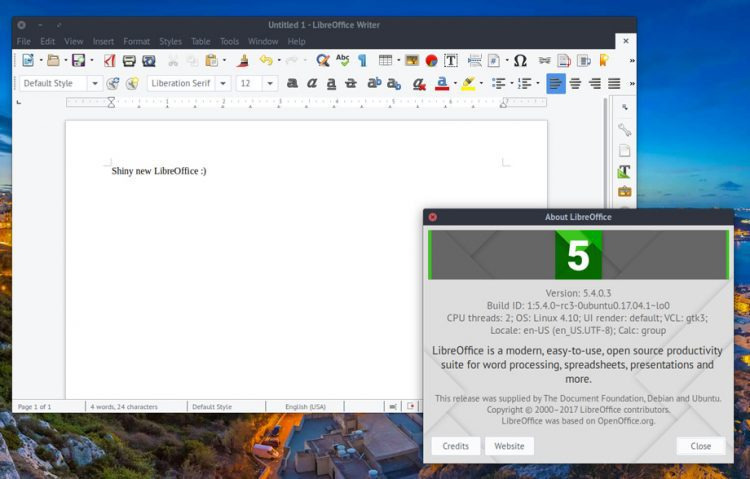Open the highlighting color dropdown arrow
Viewport: 750px width, 479px height.
coord(481,83)
